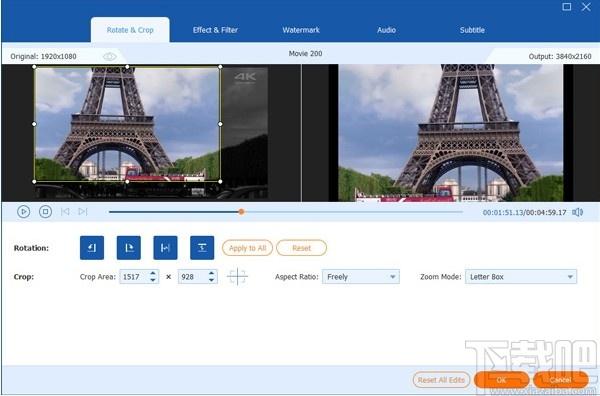Click the playback progress slider handle

tap(241, 212)
